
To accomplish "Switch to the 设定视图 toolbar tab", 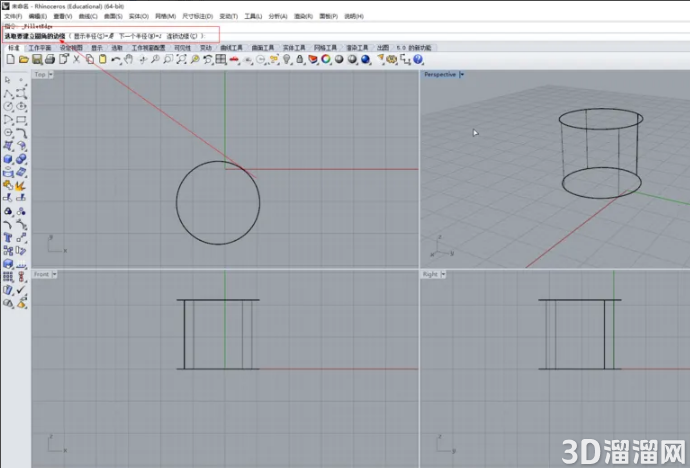I will pos(71,48).
